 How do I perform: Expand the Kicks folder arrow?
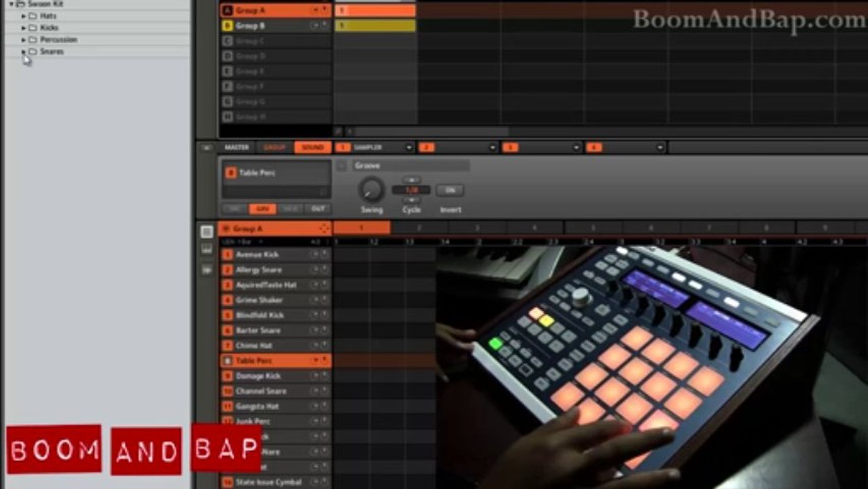click(x=24, y=28)
